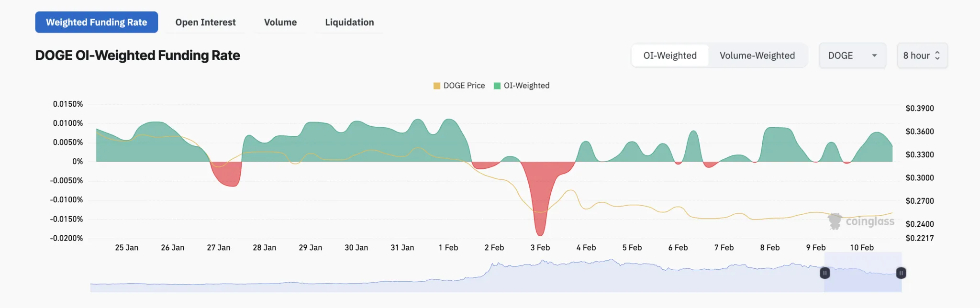This screenshot has height=308, width=980.
Task: Click the right timeline brush pause handle
Action: point(901,273)
